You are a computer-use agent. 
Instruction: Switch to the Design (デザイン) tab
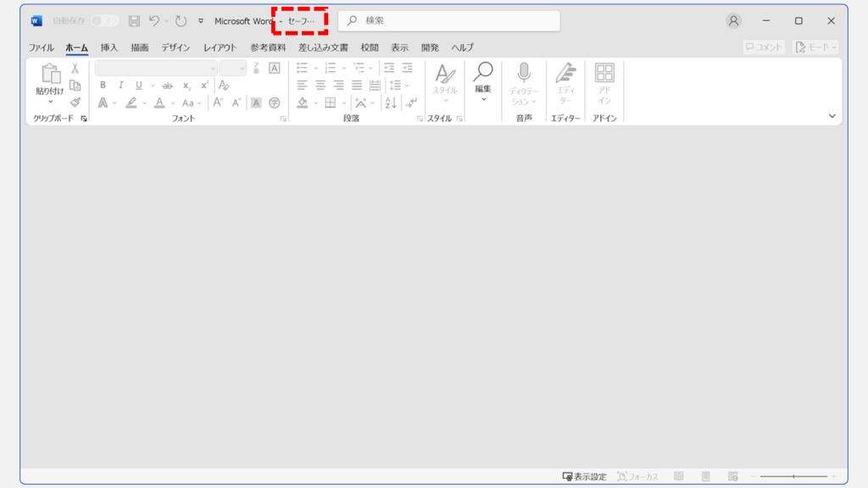coord(175,47)
